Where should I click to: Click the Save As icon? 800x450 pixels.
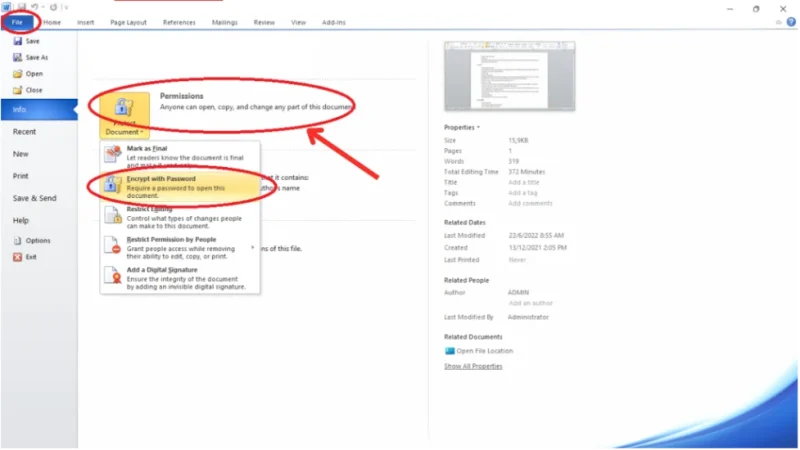[x=18, y=57]
